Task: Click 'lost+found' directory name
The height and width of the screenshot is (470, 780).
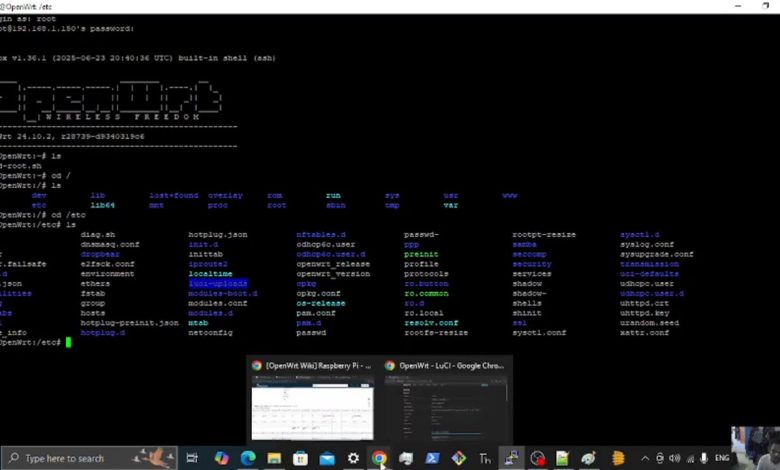Action: pyautogui.click(x=174, y=195)
